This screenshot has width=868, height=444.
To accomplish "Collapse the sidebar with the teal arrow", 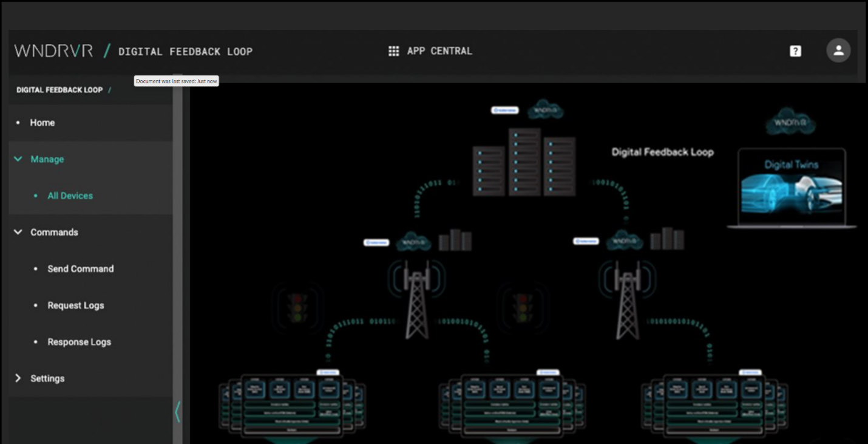I will pos(177,411).
